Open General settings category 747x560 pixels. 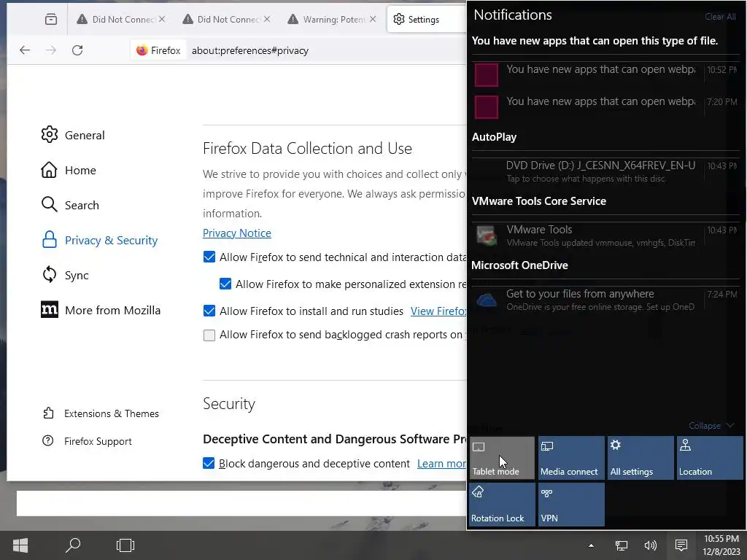pos(72,135)
